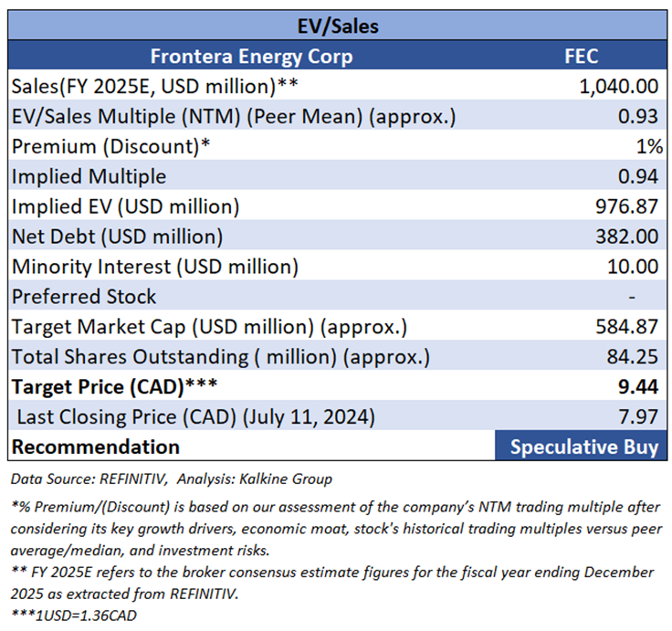Click the EV/Sales table title
The width and height of the screenshot is (672, 631).
tap(338, 26)
